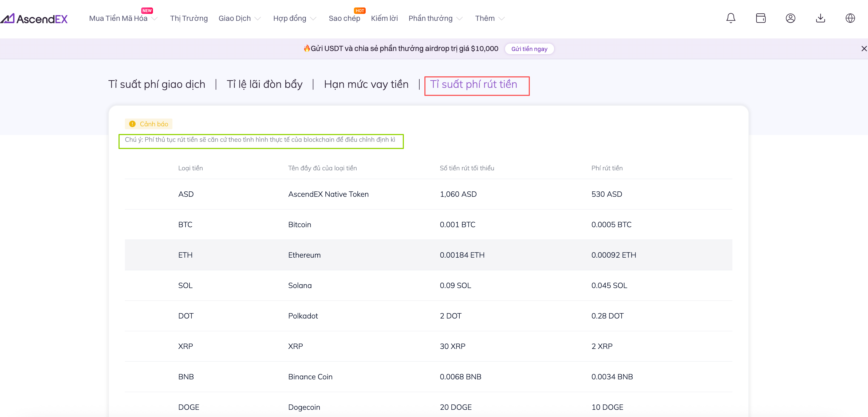Click the Gửi tiền ngay button
Screen dimensions: 868x417
(529, 49)
